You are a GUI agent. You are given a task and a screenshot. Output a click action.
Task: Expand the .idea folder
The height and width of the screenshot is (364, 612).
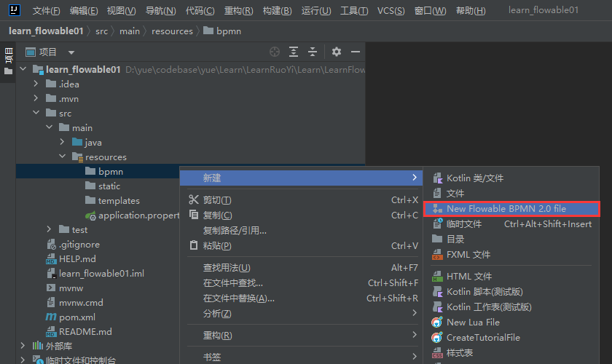click(x=36, y=84)
